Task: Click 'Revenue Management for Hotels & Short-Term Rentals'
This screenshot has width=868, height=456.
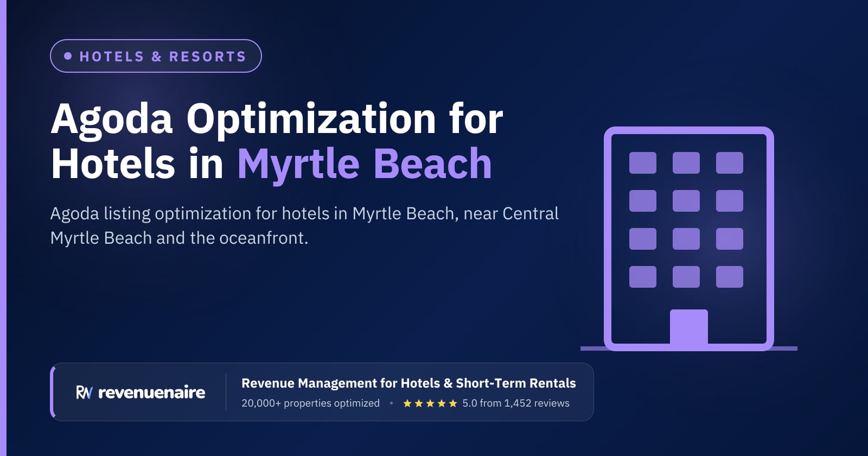Action: pyautogui.click(x=409, y=383)
